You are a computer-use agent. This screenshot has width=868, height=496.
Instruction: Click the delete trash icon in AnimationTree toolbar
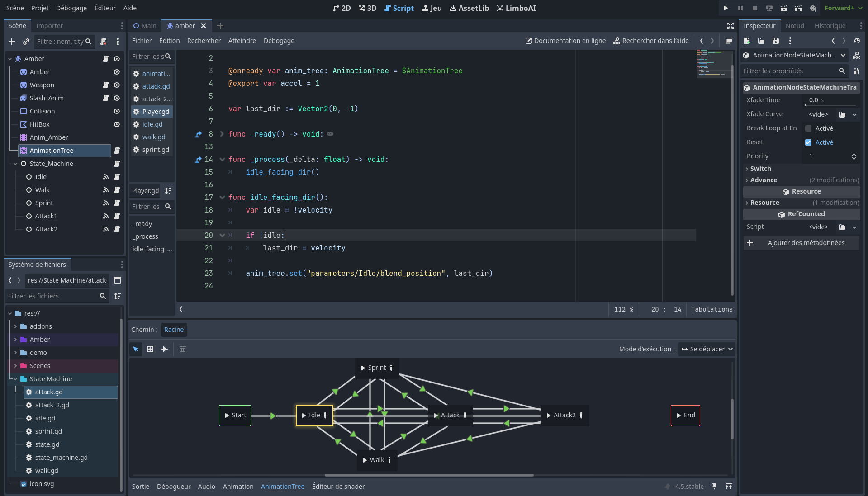point(183,349)
